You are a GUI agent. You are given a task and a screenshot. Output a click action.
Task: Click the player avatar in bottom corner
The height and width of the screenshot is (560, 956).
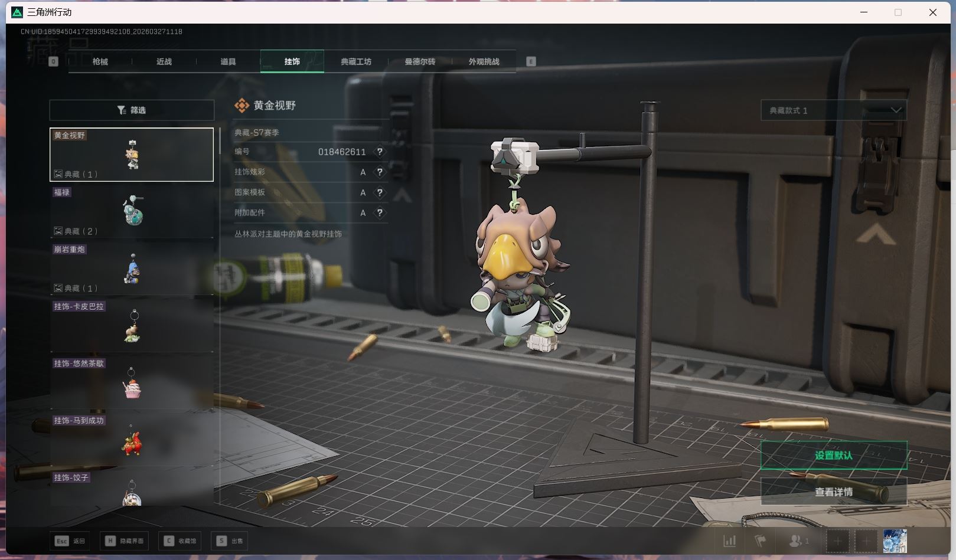pyautogui.click(x=895, y=541)
